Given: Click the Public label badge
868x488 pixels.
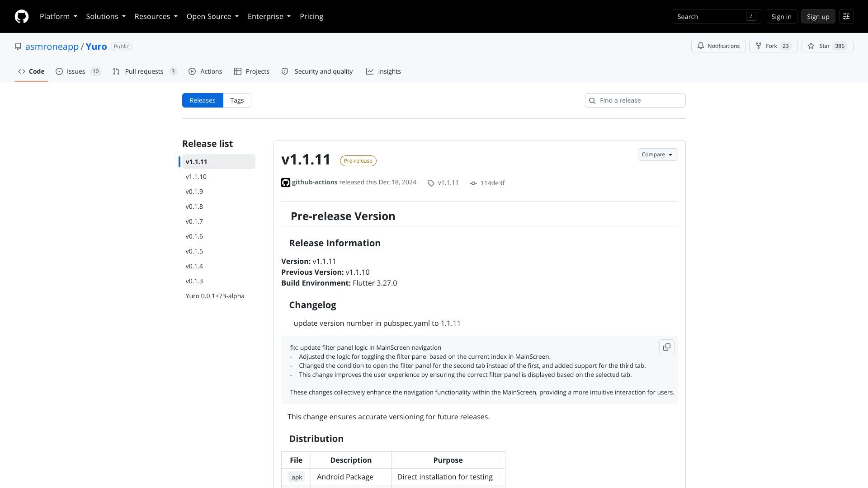Looking at the screenshot, I should point(122,47).
